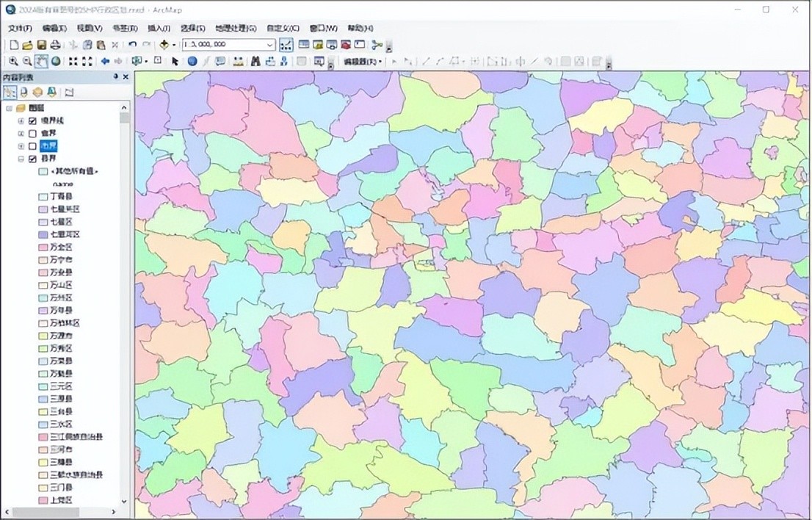Open the 编辑器 editor dropdown button

pos(363,62)
